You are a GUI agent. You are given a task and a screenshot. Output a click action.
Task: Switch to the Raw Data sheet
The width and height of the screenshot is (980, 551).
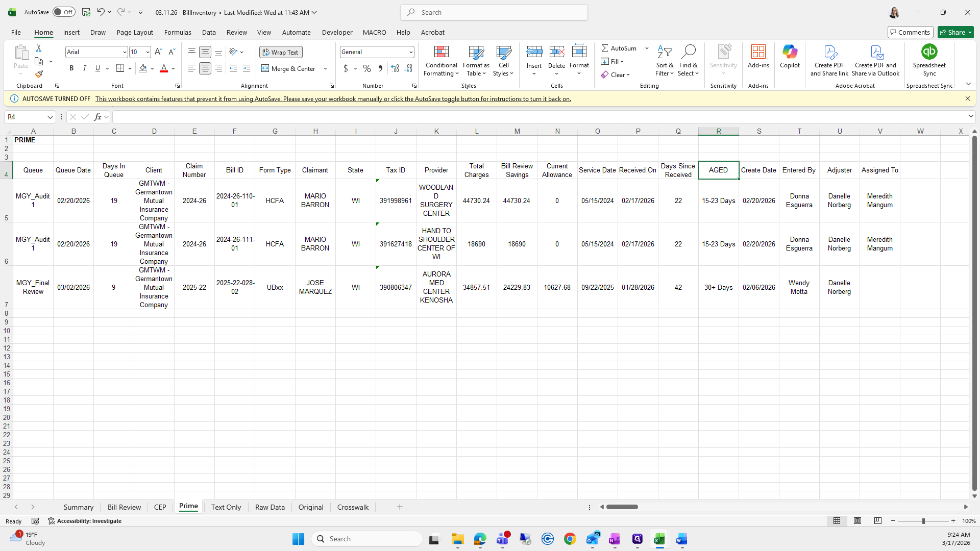(269, 507)
